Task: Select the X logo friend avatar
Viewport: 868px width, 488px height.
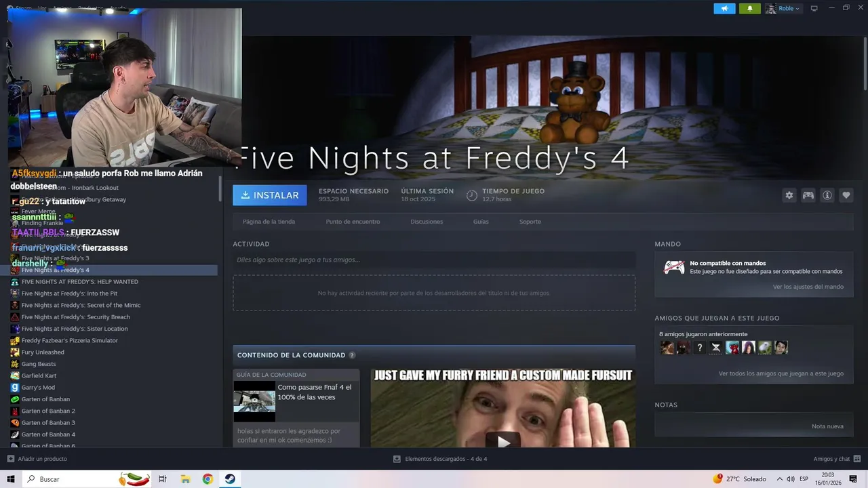Action: (x=716, y=348)
